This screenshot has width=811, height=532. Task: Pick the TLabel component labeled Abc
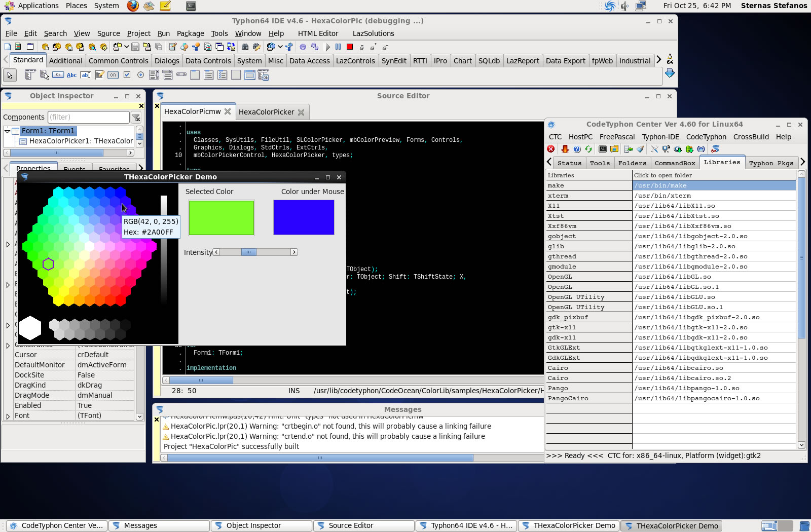coord(71,75)
